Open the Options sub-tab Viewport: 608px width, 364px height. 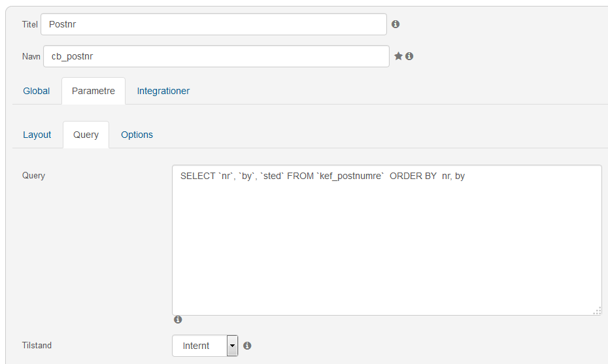pos(137,135)
